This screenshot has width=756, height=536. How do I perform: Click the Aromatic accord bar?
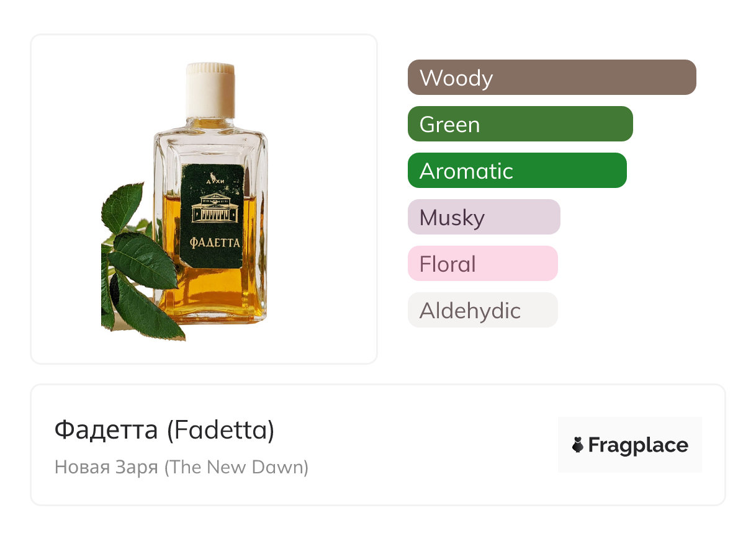coord(516,171)
